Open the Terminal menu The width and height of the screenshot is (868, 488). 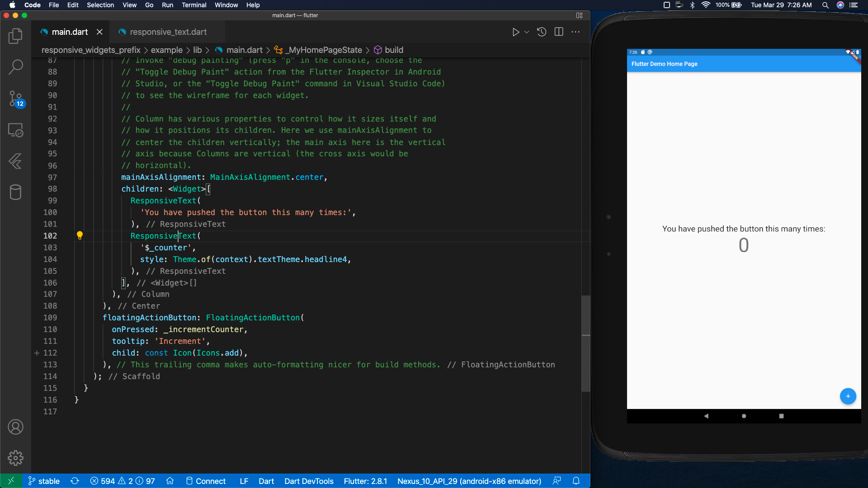tap(193, 5)
